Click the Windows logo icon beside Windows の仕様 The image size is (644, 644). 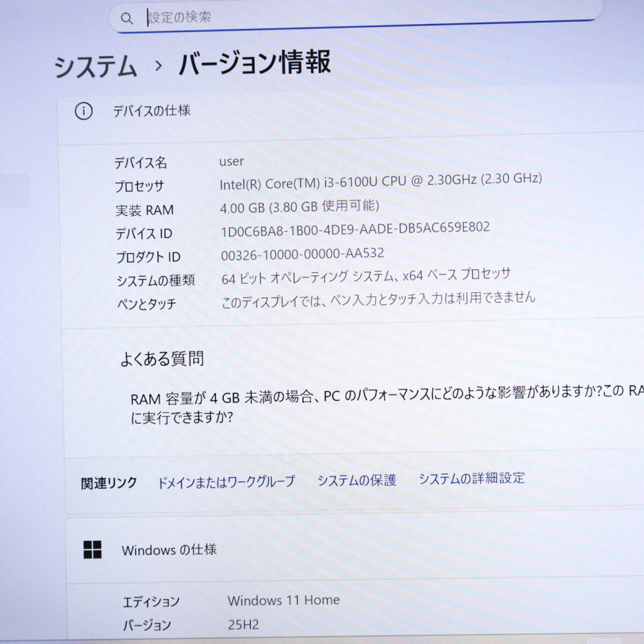coord(92,550)
